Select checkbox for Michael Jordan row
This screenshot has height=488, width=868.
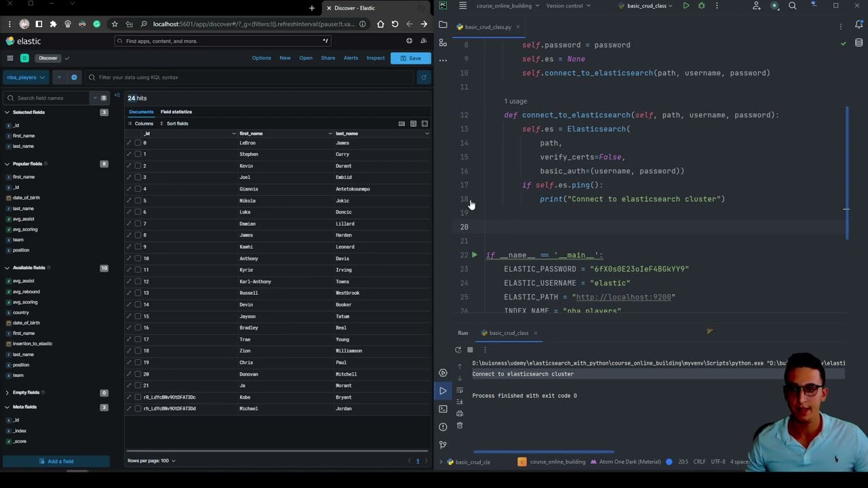click(138, 409)
